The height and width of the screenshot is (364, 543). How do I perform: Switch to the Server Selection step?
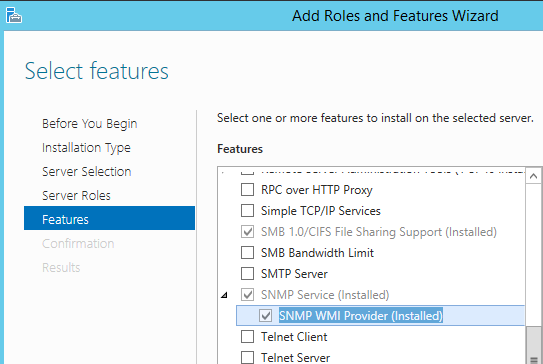point(87,172)
